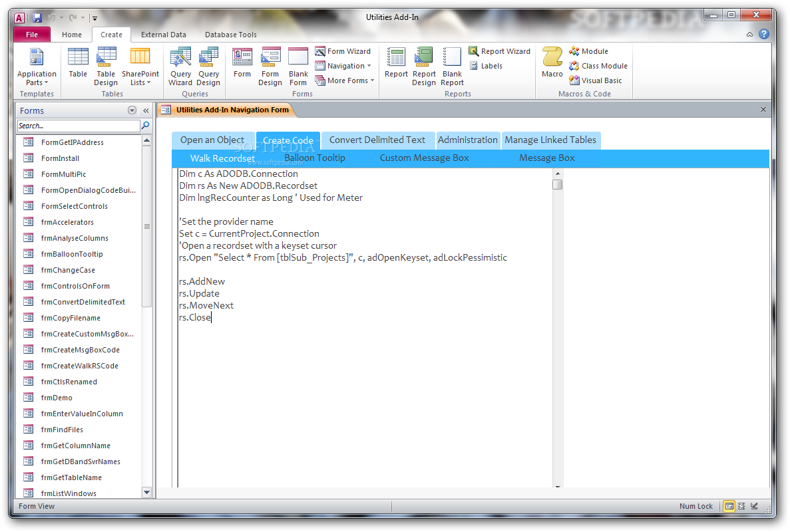Click the Table icon in the ribbon
This screenshot has width=790, height=532.
coord(78,63)
